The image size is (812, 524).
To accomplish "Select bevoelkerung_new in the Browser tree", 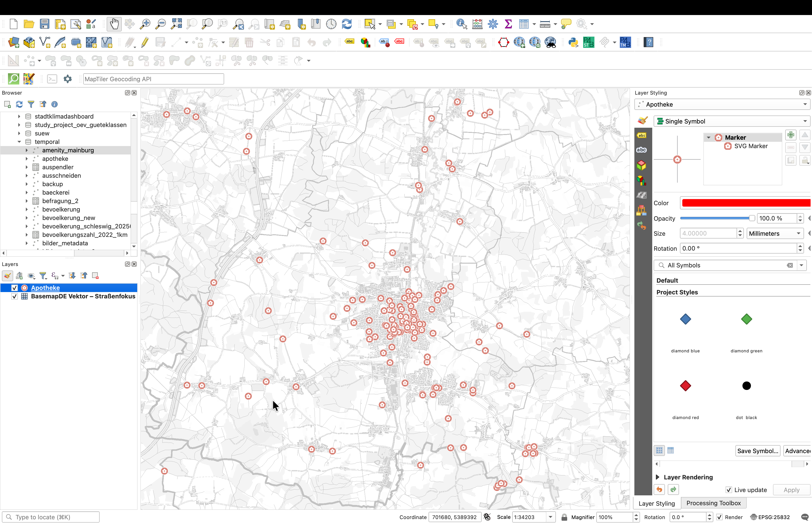I will click(68, 218).
